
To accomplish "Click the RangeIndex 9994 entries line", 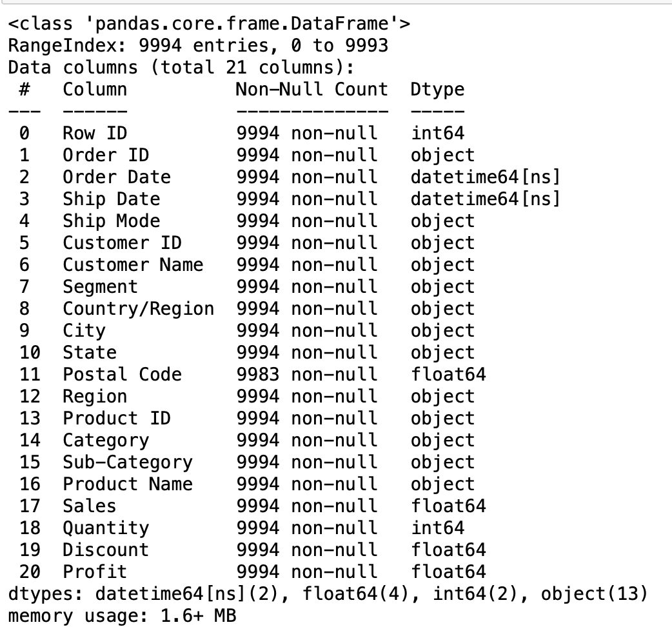I will point(198,46).
